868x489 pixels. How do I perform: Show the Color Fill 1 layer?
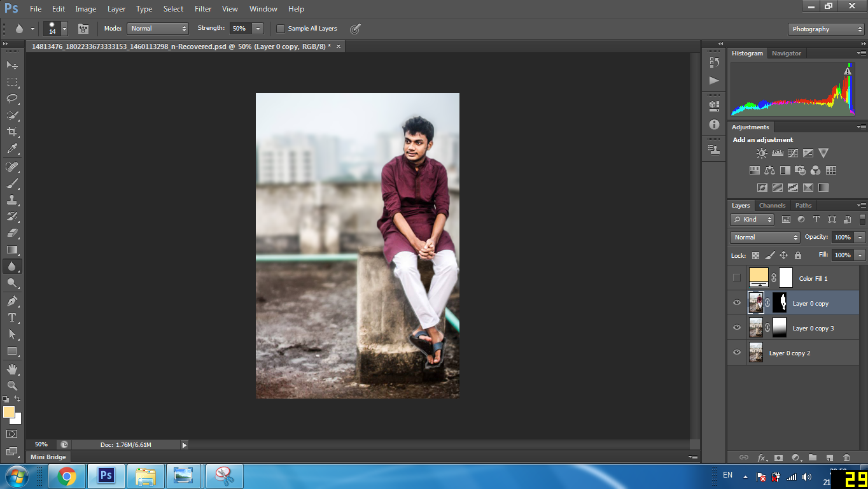737,278
